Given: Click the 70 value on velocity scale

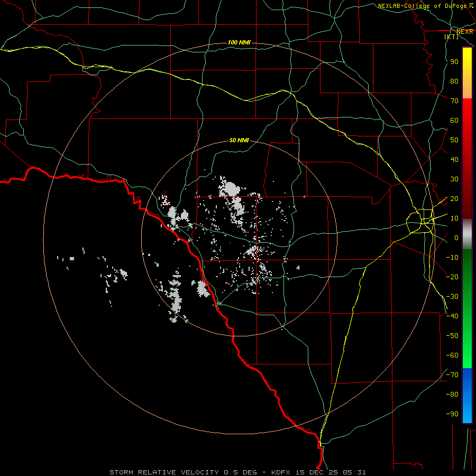Looking at the screenshot, I should tap(454, 101).
